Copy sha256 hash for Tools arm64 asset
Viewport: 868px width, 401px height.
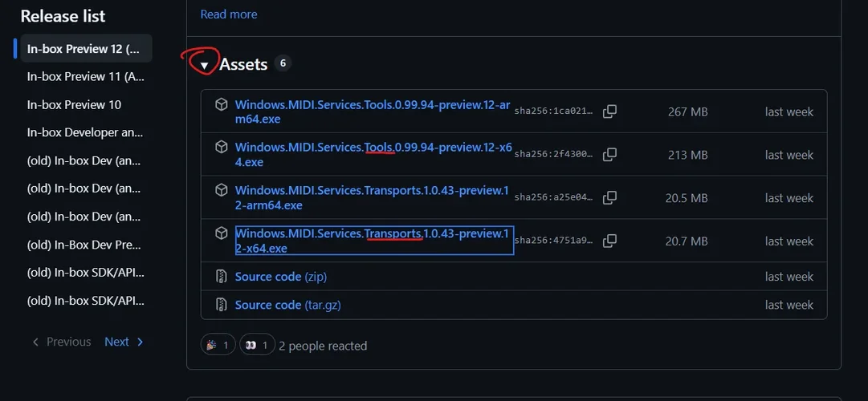point(609,111)
